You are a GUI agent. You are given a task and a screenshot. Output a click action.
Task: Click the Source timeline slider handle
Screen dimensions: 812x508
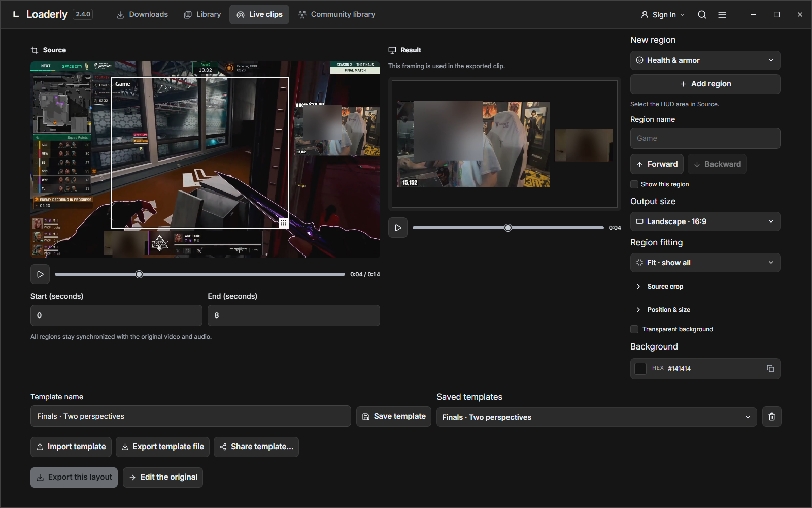[x=139, y=274]
